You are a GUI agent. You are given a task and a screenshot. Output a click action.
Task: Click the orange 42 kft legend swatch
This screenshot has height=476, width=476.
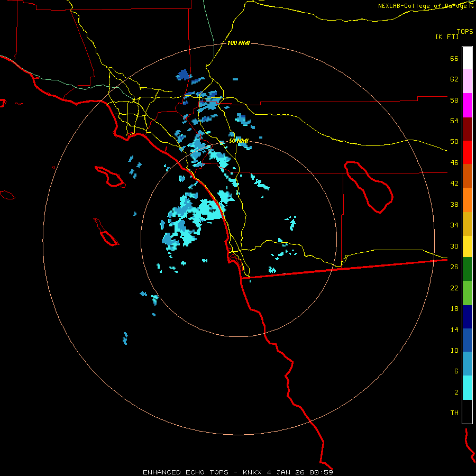coord(467,200)
